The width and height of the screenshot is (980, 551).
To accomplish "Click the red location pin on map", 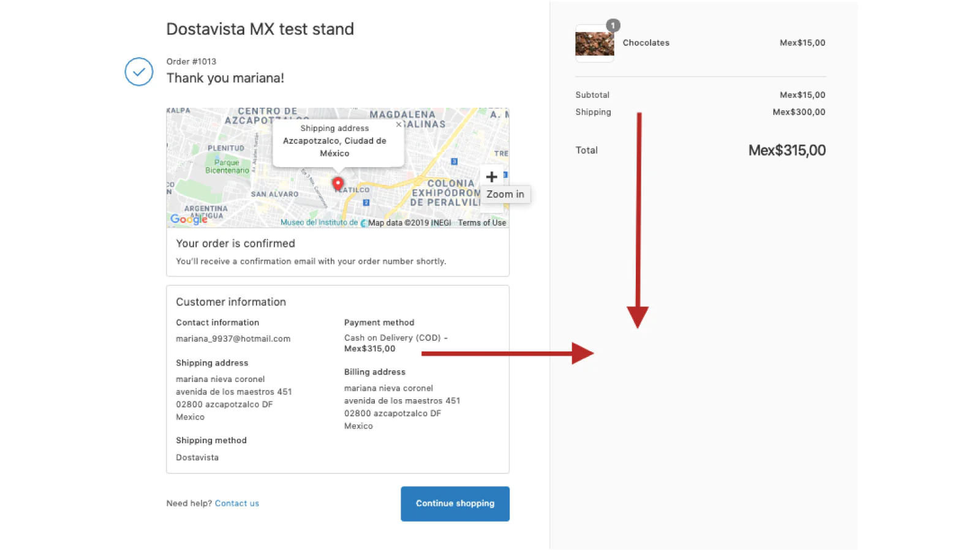I will pyautogui.click(x=337, y=184).
